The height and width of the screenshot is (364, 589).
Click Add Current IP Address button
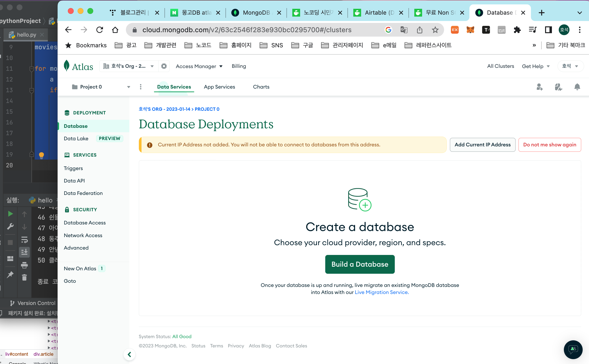coord(483,145)
